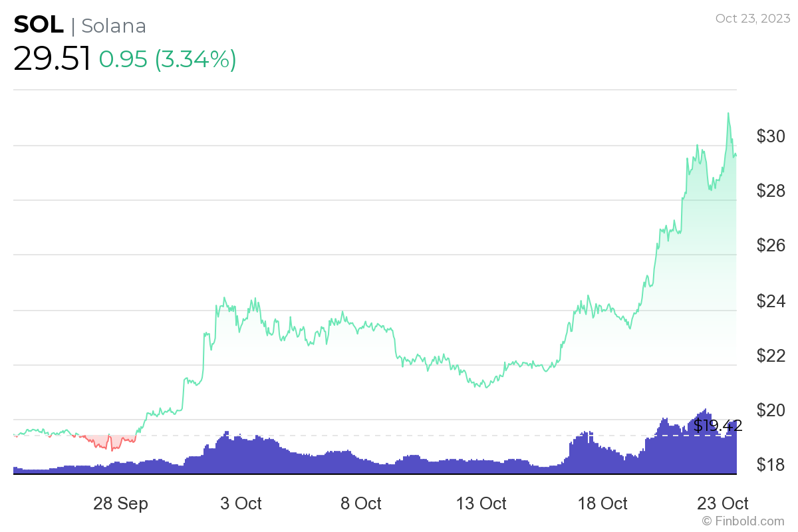Viewport: 798px width, 532px height.
Task: Click the 3 Oct date marker
Action: [241, 503]
